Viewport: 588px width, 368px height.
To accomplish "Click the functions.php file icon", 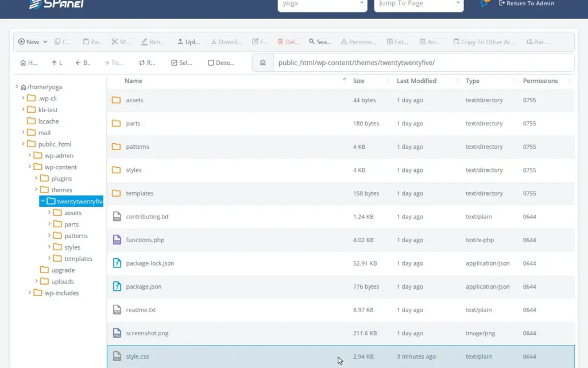I will [x=117, y=240].
